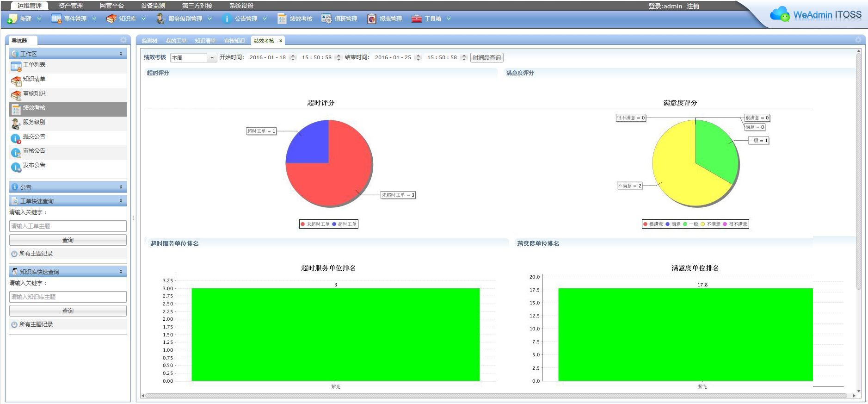
Task: Expand the 公告 sidebar section
Action: pyautogui.click(x=121, y=187)
